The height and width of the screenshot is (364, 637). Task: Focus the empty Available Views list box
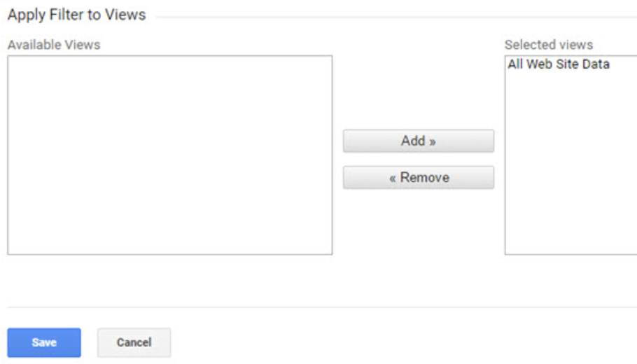pyautogui.click(x=170, y=155)
